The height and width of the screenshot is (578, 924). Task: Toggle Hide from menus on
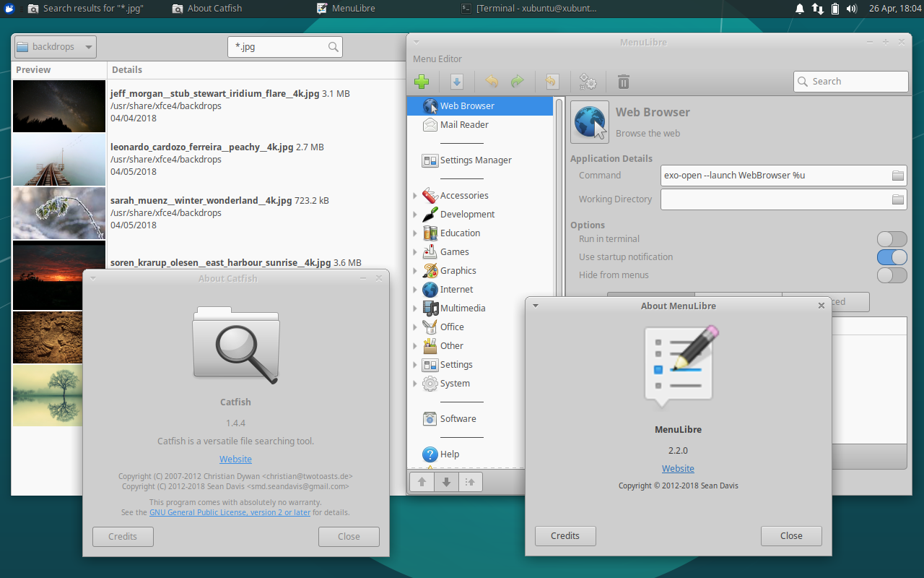892,275
